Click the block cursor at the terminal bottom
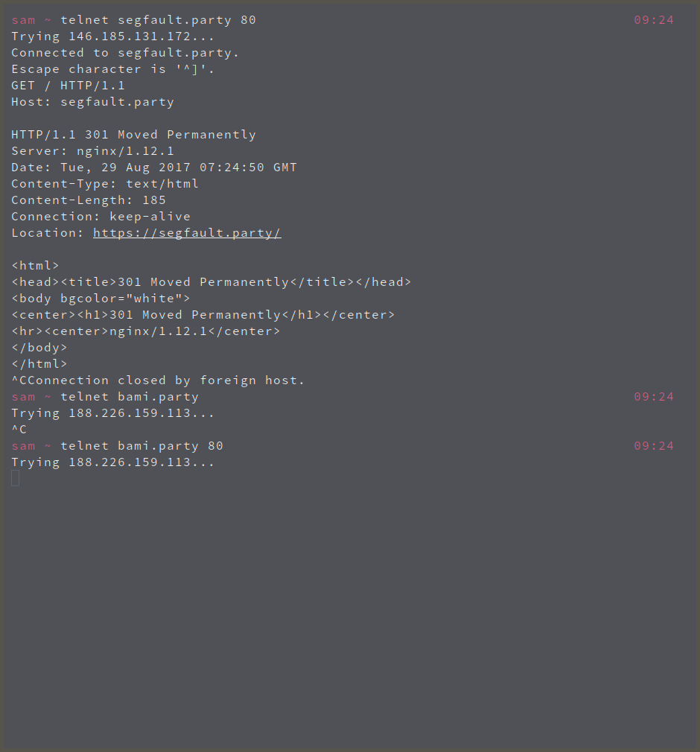The image size is (700, 752). [x=16, y=478]
